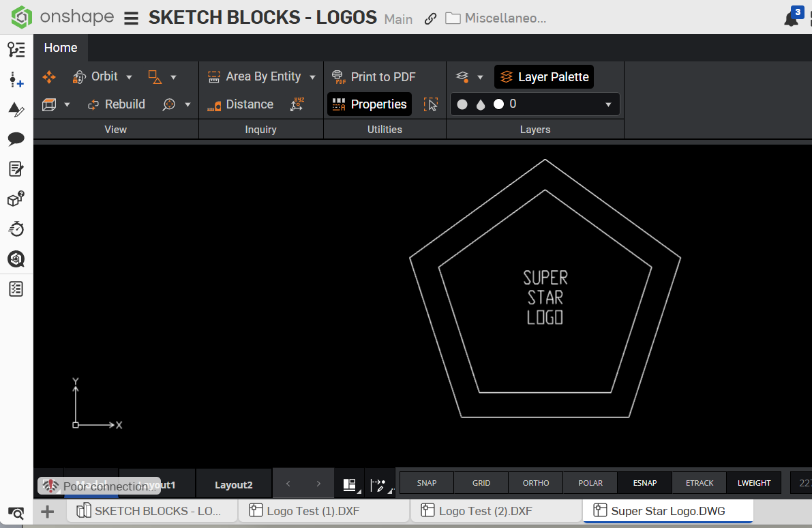The width and height of the screenshot is (812, 528).
Task: Expand the view cube dropdown arrow
Action: point(67,104)
